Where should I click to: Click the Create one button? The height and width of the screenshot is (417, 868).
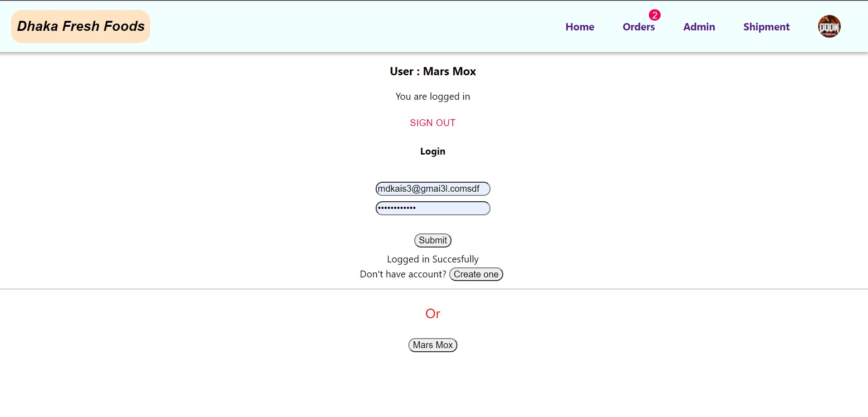point(476,274)
